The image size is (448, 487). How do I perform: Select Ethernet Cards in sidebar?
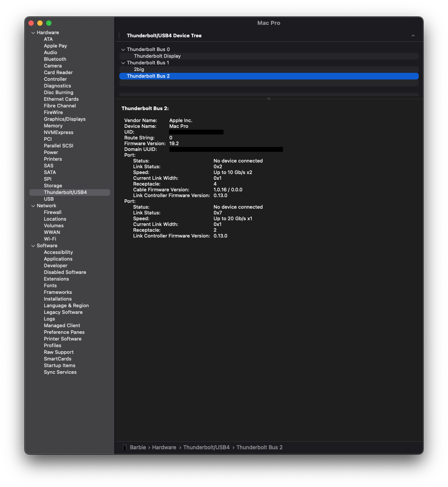pos(61,99)
